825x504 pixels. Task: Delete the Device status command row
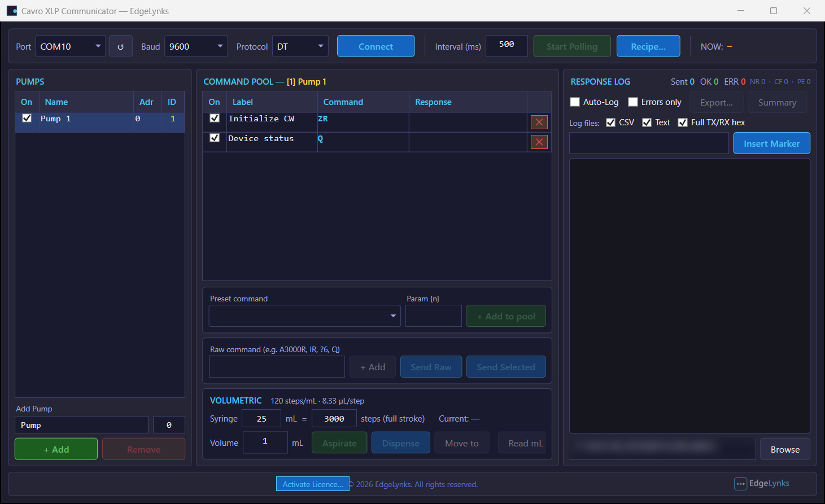(539, 142)
